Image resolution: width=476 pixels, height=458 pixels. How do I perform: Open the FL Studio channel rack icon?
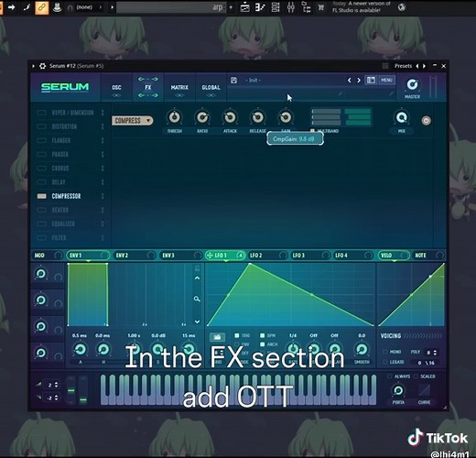tap(276, 7)
